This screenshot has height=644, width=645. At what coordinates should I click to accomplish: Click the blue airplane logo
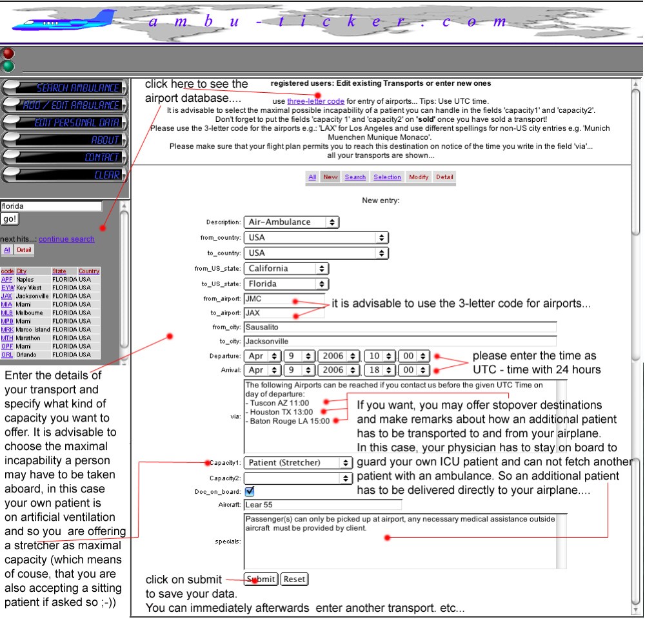pyautogui.click(x=64, y=21)
